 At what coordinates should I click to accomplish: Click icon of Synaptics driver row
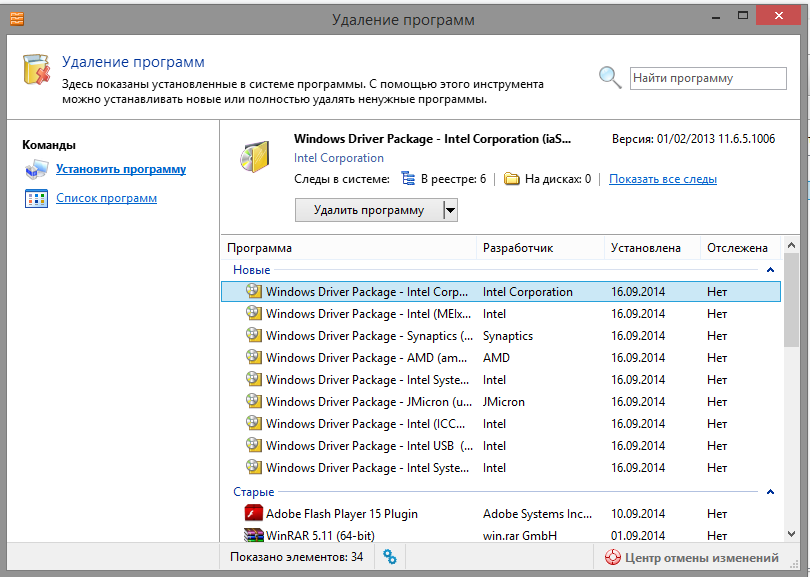click(254, 335)
